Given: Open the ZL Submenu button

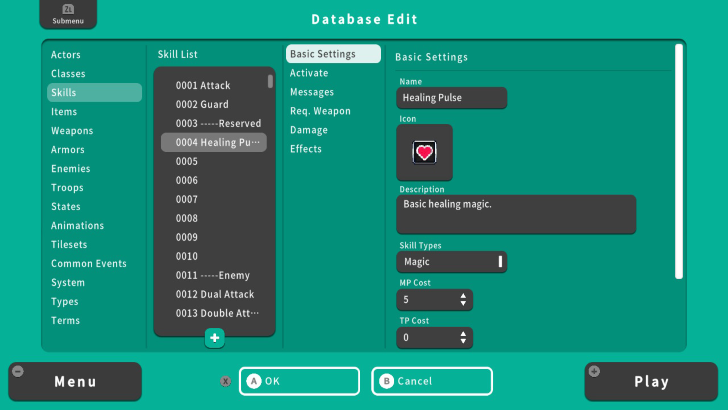Looking at the screenshot, I should [x=68, y=14].
